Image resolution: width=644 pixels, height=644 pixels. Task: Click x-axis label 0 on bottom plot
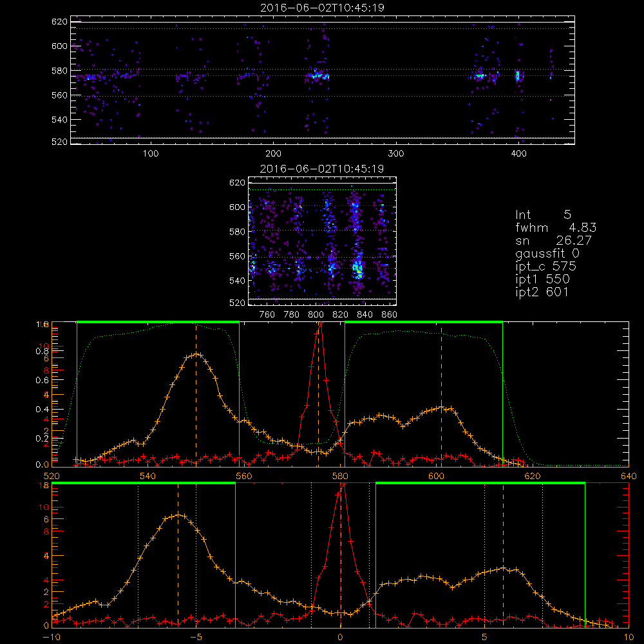click(x=340, y=638)
